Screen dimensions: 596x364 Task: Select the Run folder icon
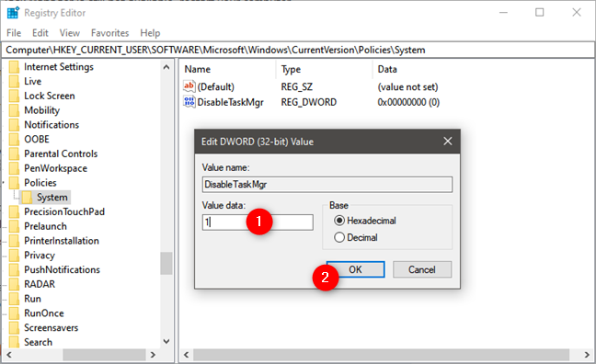(x=14, y=299)
